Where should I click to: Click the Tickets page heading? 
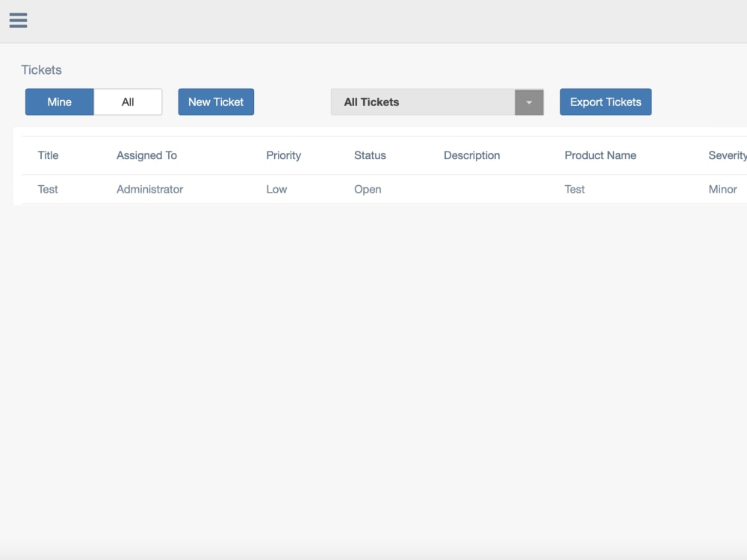coord(41,69)
